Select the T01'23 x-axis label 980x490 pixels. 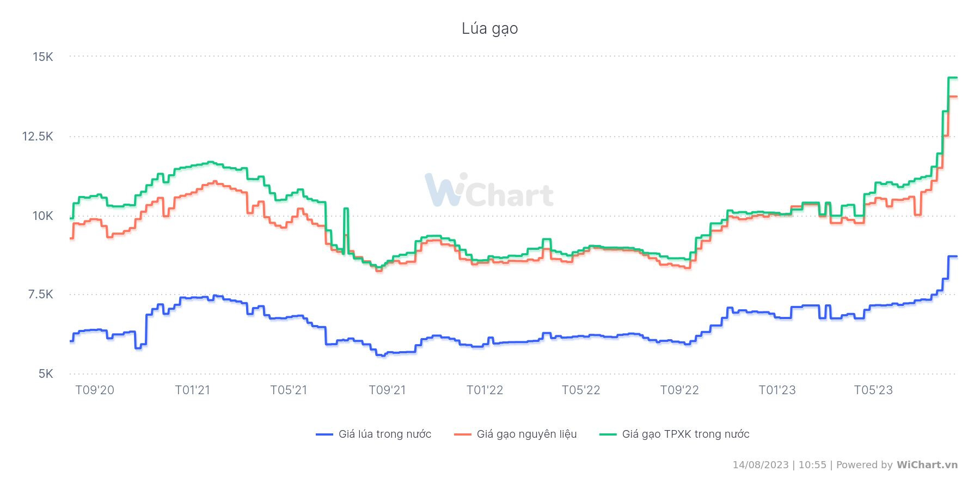coord(777,390)
